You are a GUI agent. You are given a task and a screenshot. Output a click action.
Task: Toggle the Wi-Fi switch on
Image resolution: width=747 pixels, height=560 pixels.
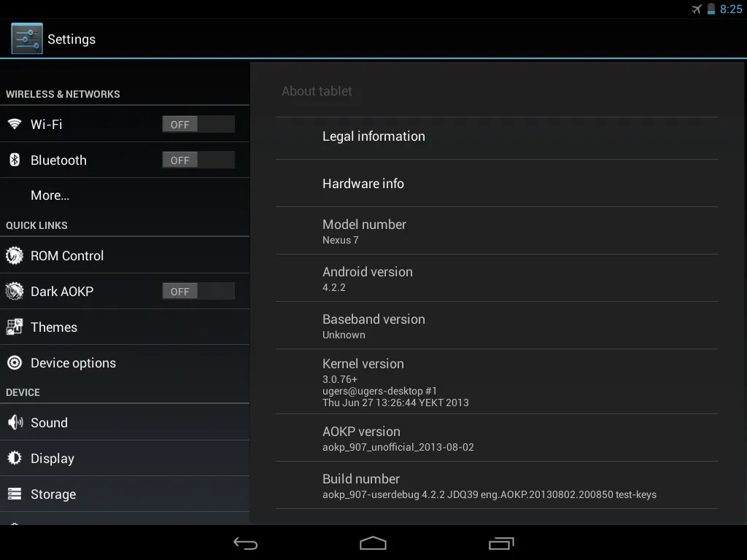tap(198, 124)
